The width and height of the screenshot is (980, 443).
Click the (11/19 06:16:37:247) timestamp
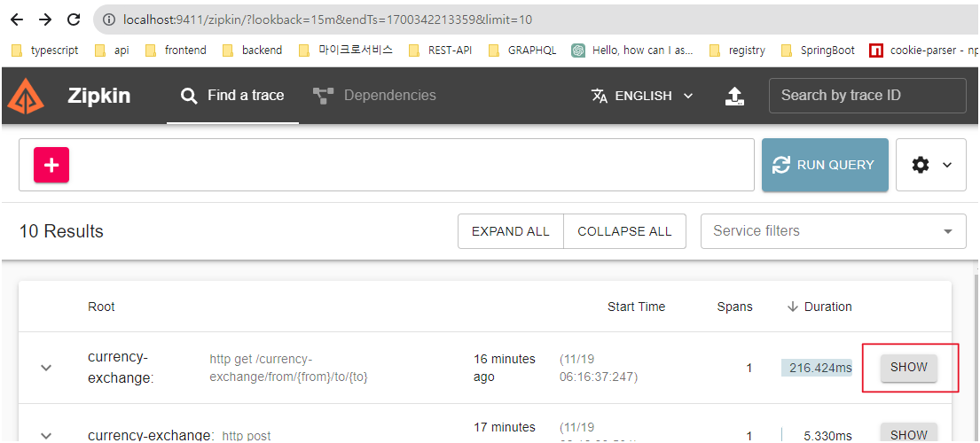(599, 368)
